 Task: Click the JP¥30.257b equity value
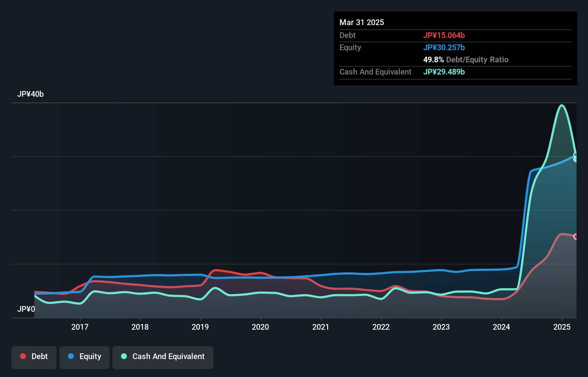pyautogui.click(x=444, y=47)
